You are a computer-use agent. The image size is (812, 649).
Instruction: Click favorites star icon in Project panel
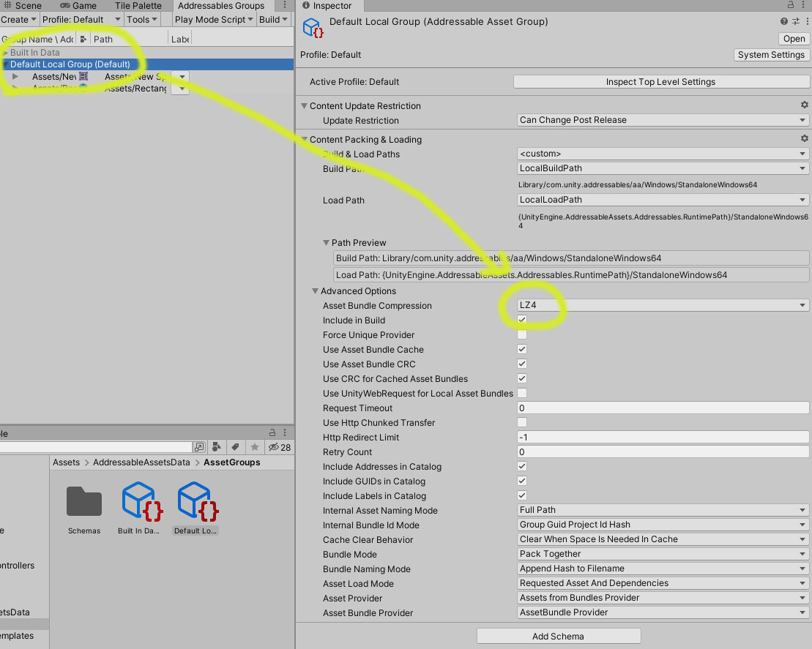point(254,446)
